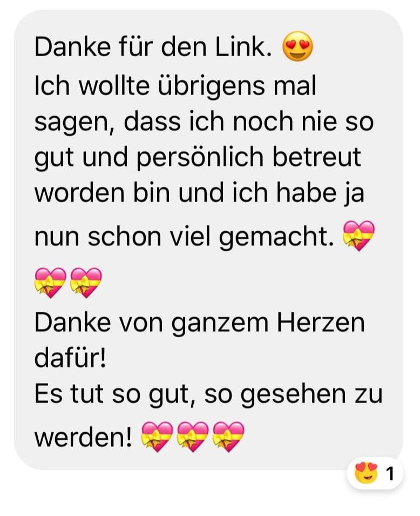420x516 pixels.
Task: Click the second ribbon heart on the emoji-only line
Action: coord(86,283)
